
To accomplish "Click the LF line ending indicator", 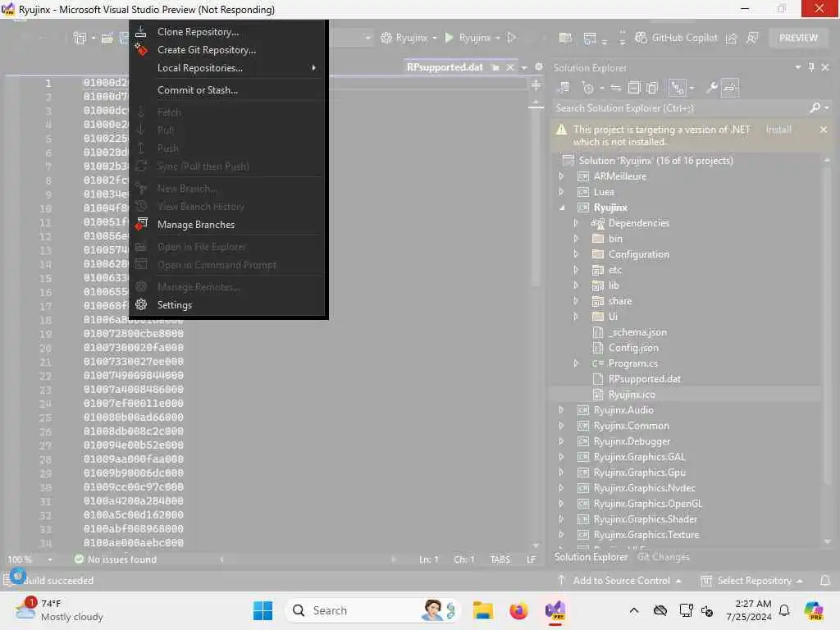I will [531, 559].
